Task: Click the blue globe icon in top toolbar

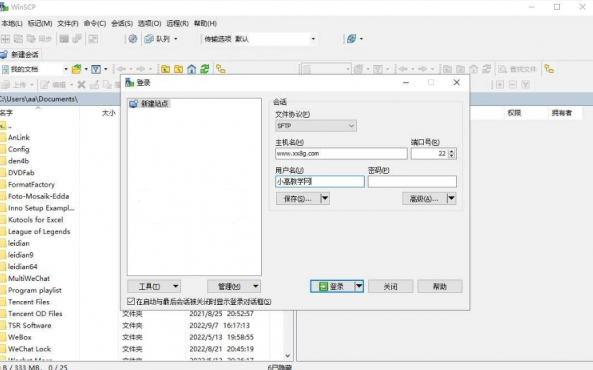Action: coord(351,39)
